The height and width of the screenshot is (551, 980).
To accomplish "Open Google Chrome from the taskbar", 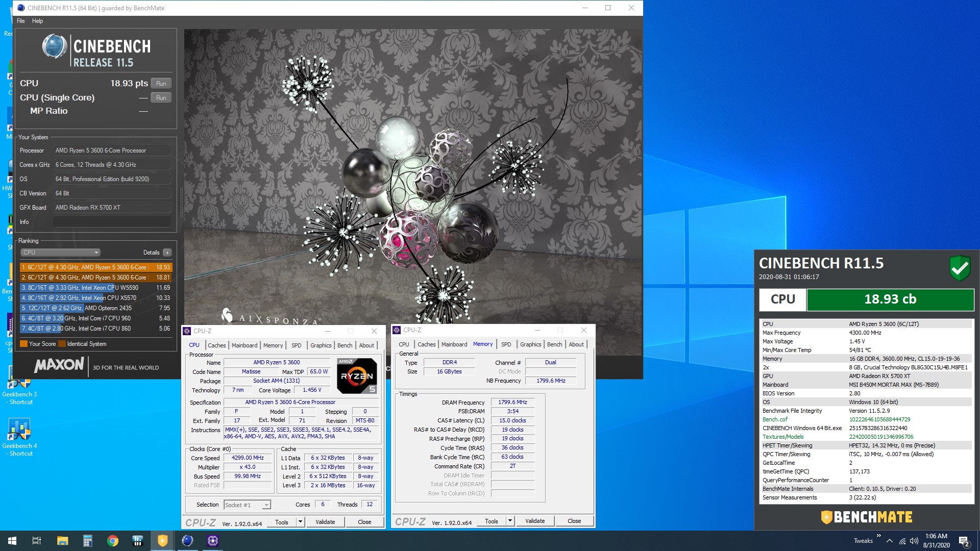I will [x=112, y=541].
